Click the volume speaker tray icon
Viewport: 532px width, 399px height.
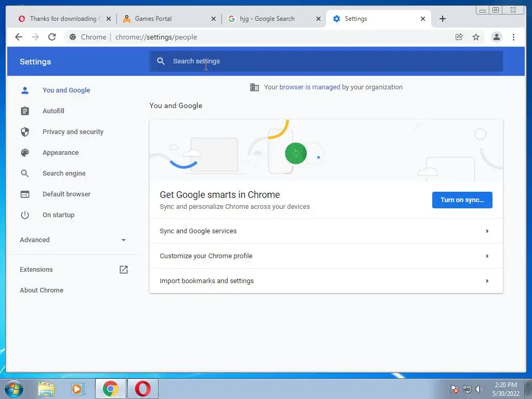pyautogui.click(x=479, y=389)
